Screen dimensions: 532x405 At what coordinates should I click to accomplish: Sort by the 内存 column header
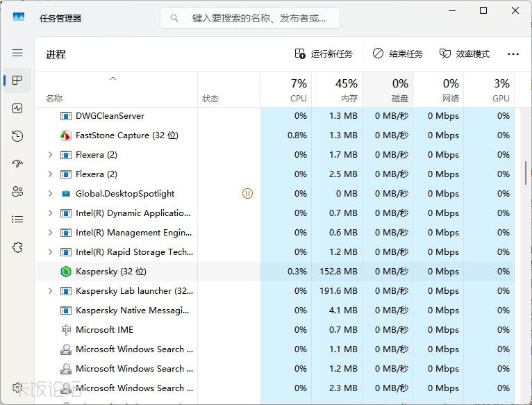click(337, 90)
